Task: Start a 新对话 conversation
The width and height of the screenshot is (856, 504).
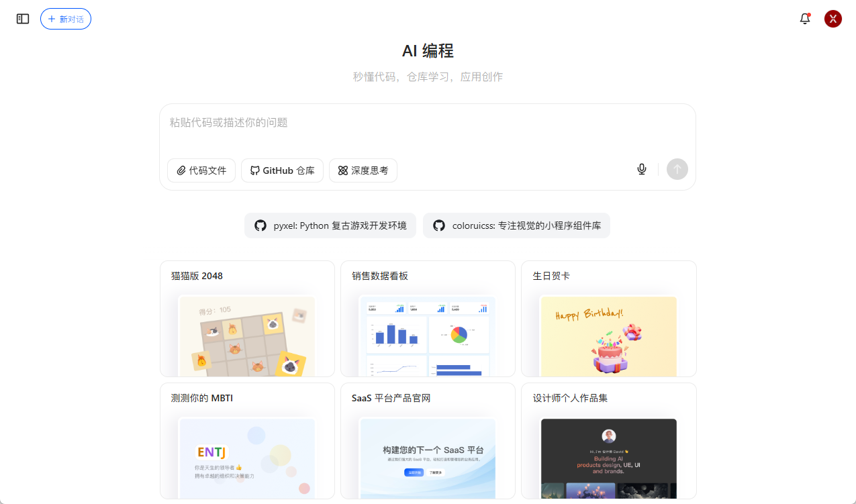Action: tap(65, 19)
